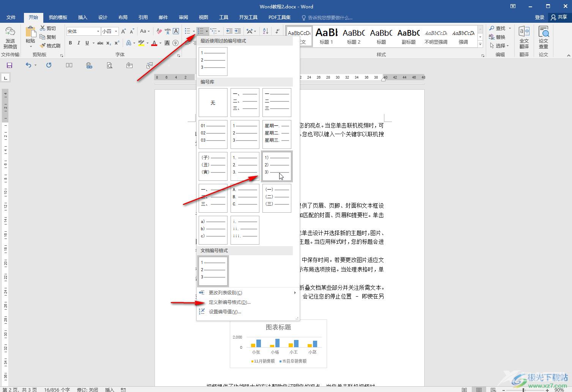Toggle character shading (gray A)

(x=167, y=43)
